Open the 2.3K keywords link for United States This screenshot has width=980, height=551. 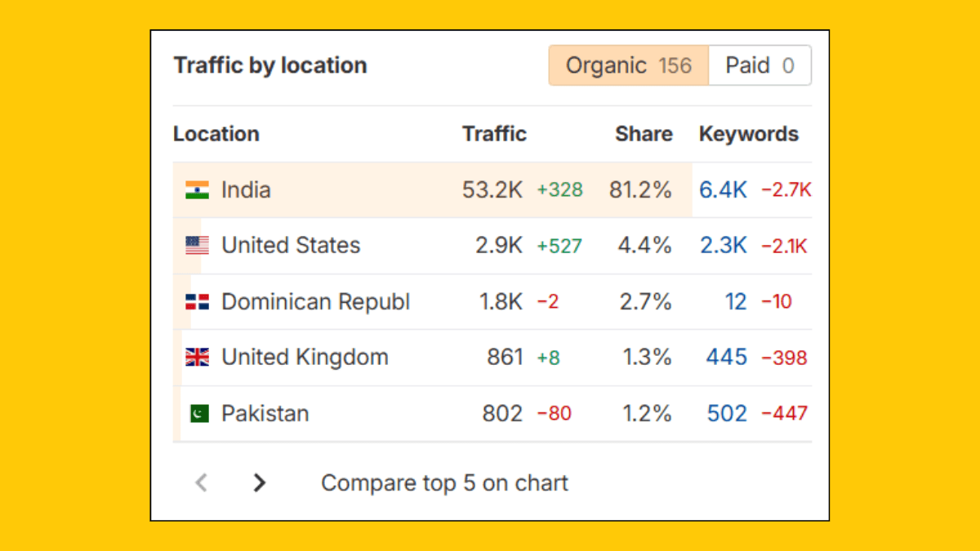724,245
